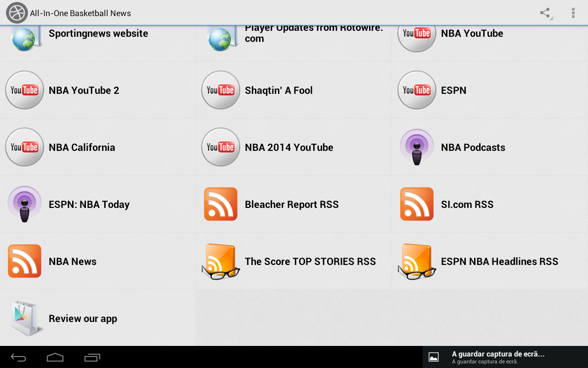Image resolution: width=588 pixels, height=368 pixels.
Task: Open the 'A guardar captura de ecrã' notification
Action: [505, 357]
